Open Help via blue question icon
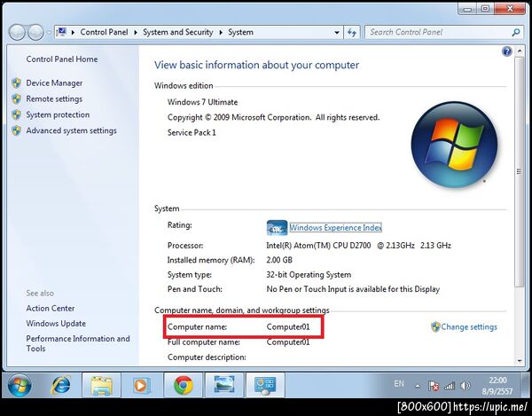532x416 pixels. click(x=506, y=51)
